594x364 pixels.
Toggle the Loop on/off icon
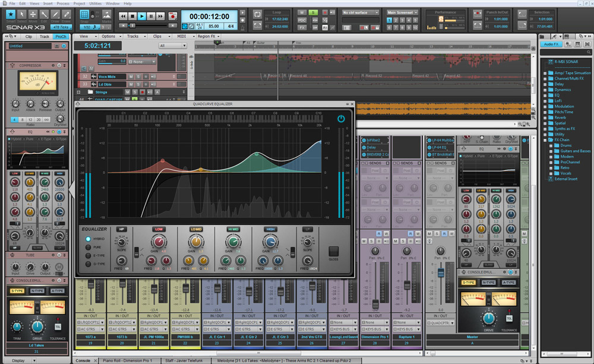257,14
